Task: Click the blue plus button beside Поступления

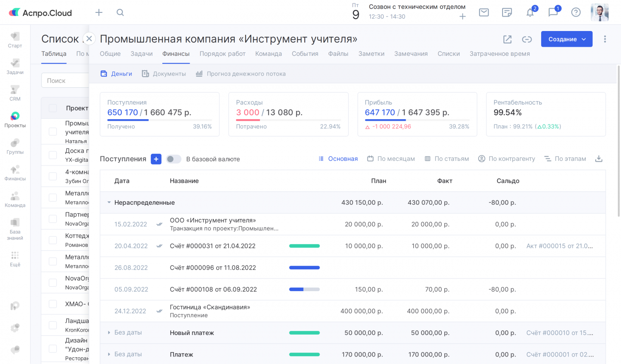Action: [x=156, y=159]
